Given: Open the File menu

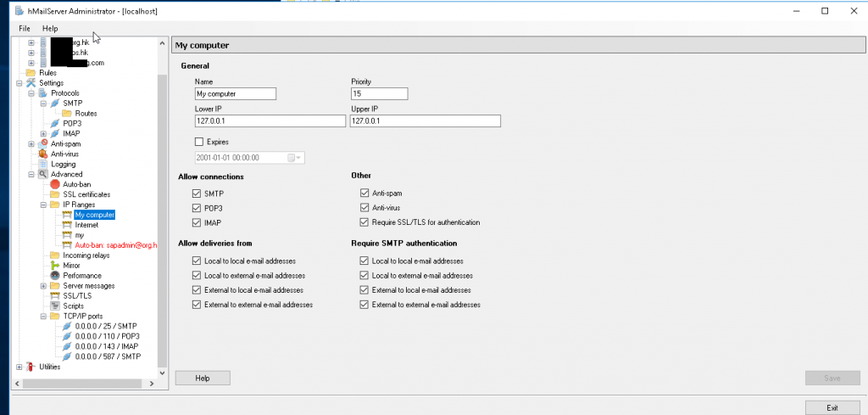Looking at the screenshot, I should click(25, 28).
